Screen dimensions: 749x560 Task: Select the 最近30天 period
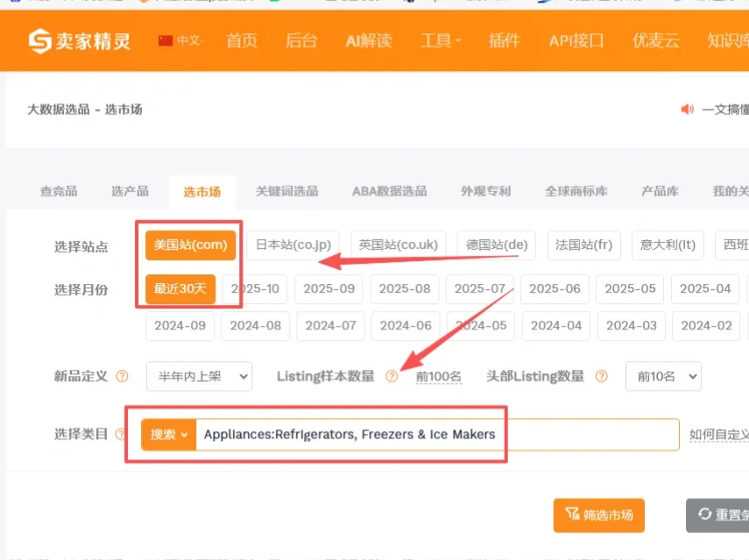180,288
